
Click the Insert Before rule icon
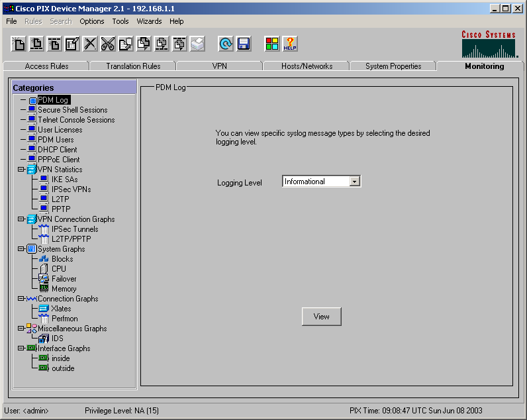[36, 44]
